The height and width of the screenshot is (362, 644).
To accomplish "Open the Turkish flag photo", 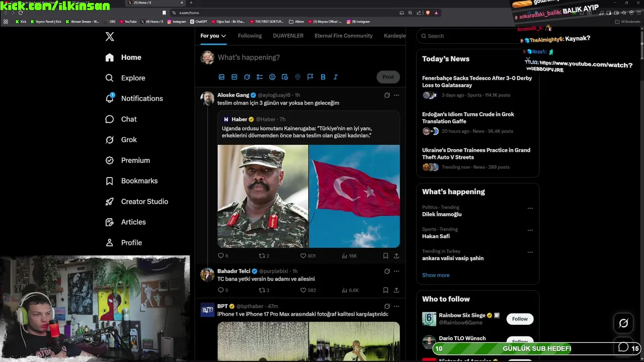I will click(x=355, y=196).
